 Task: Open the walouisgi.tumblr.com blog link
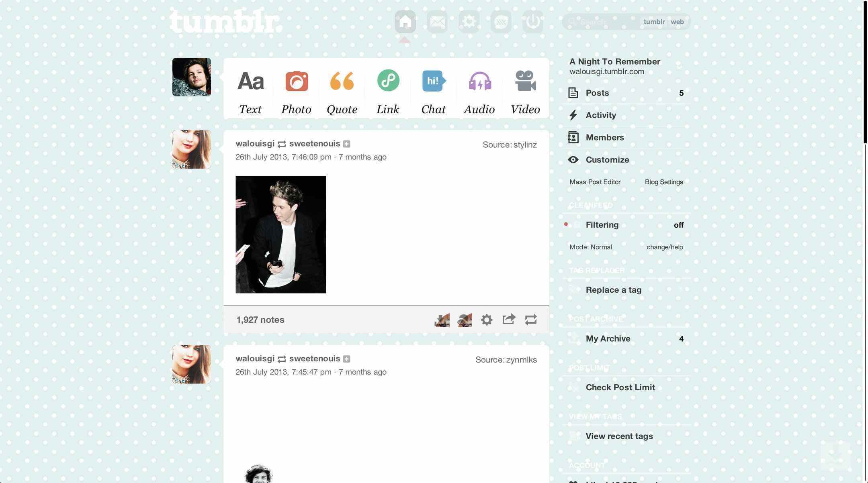[606, 71]
